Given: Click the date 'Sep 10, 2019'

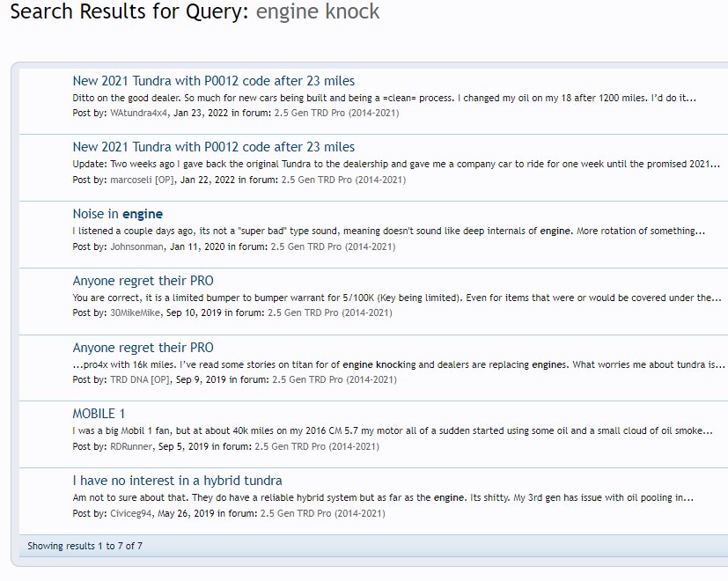Looking at the screenshot, I should (x=194, y=313).
